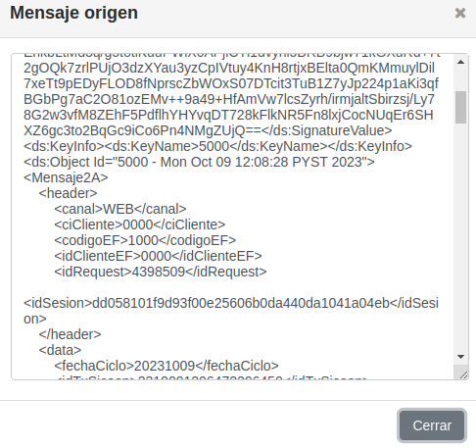Click the Mensaje2A opening tag line
This screenshot has width=476, height=448.
pyautogui.click(x=66, y=177)
